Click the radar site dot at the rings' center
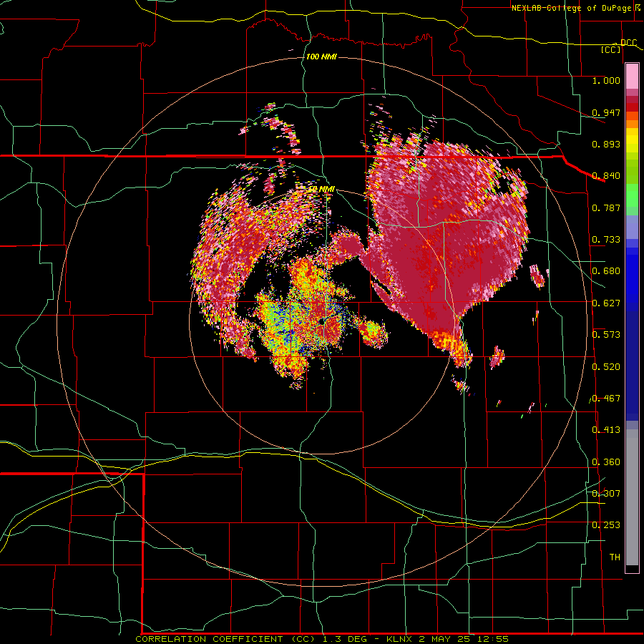The image size is (644, 644). tap(321, 322)
